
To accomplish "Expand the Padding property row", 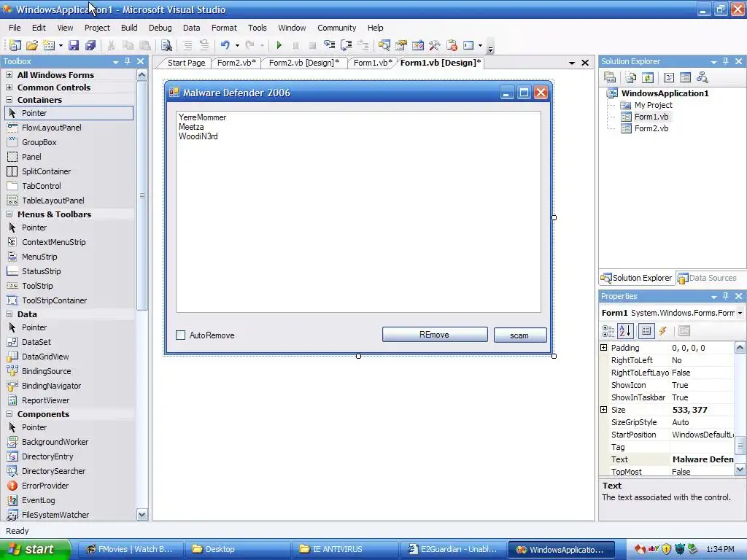I will (603, 348).
